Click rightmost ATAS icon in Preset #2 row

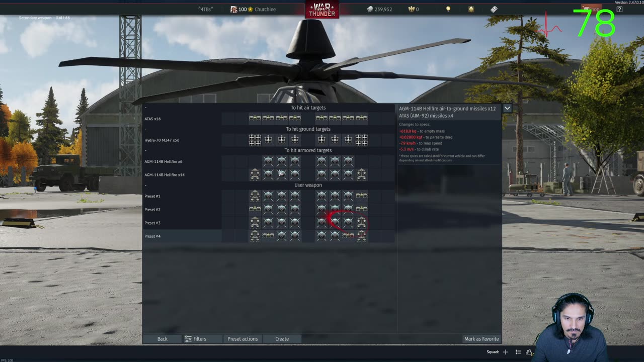(361, 209)
